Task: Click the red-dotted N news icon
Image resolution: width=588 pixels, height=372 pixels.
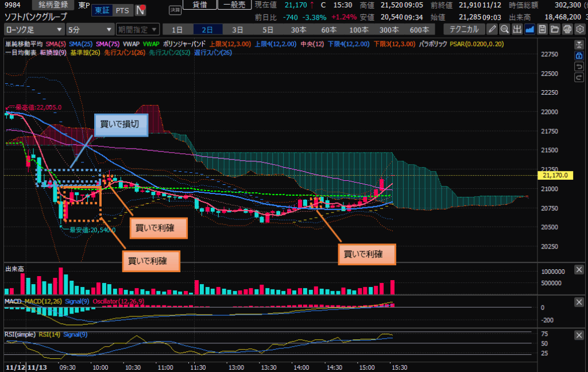Action: coord(140,10)
